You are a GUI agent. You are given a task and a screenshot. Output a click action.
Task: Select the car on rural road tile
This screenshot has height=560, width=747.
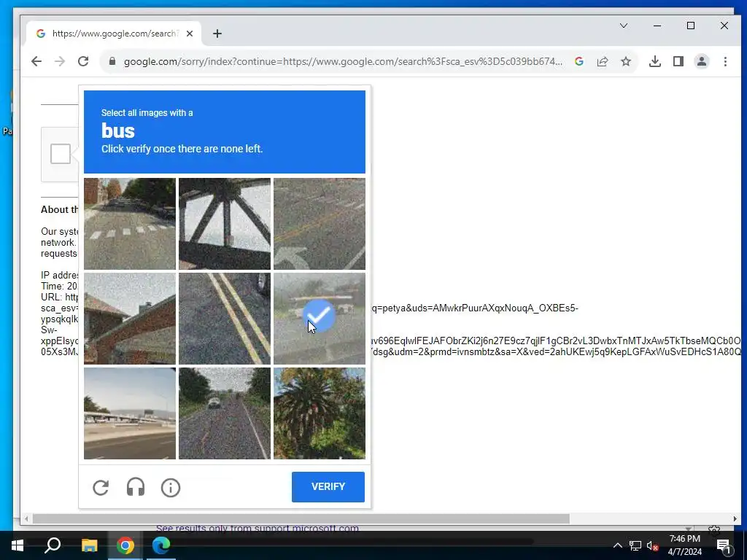(x=225, y=413)
